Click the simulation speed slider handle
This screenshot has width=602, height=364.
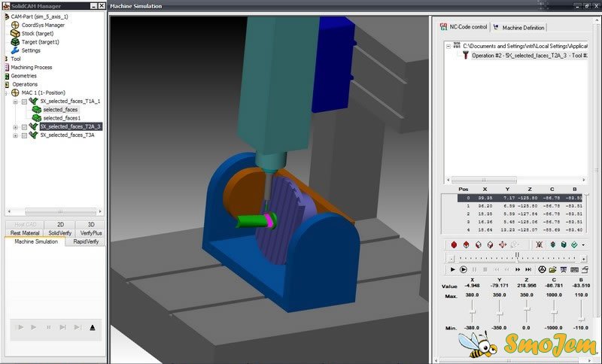coord(517,256)
